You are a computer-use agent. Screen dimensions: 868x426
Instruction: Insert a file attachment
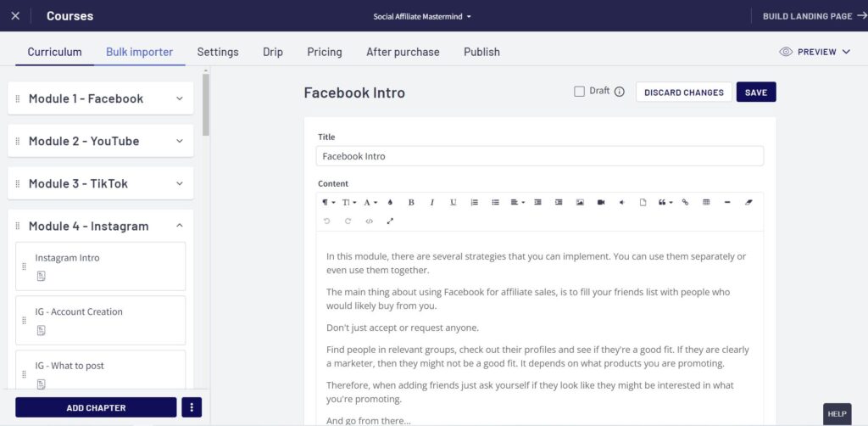(x=643, y=203)
